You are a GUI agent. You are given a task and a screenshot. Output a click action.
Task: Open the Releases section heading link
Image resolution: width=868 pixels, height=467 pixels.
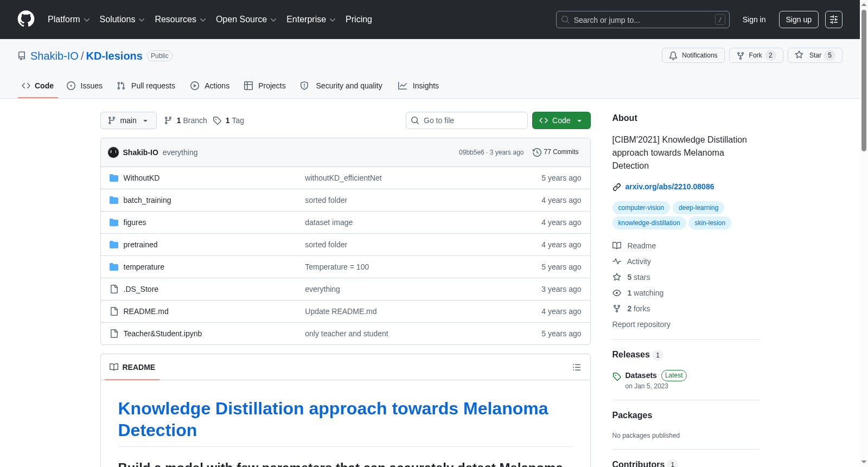[637, 355]
